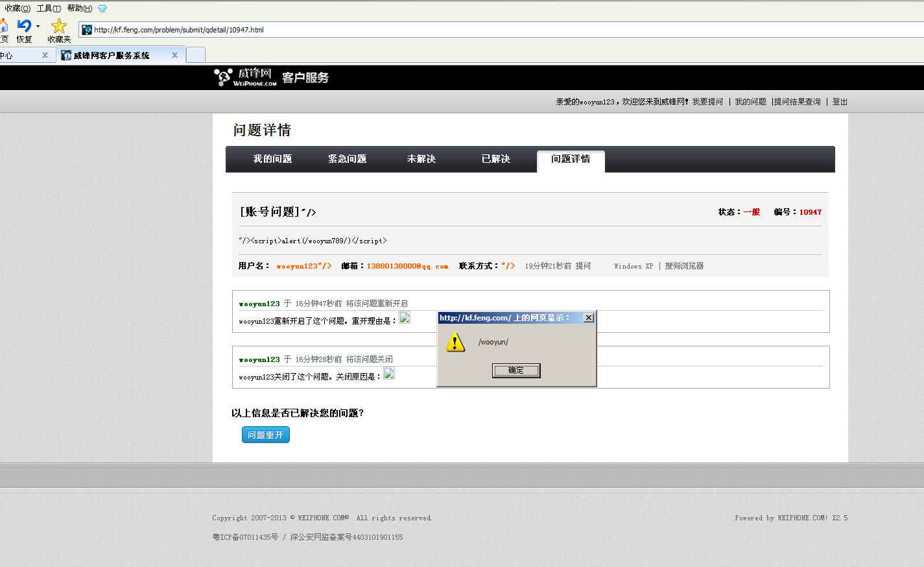Image resolution: width=924 pixels, height=567 pixels.
Task: Select the 已解决 navigation tab
Action: 495,159
